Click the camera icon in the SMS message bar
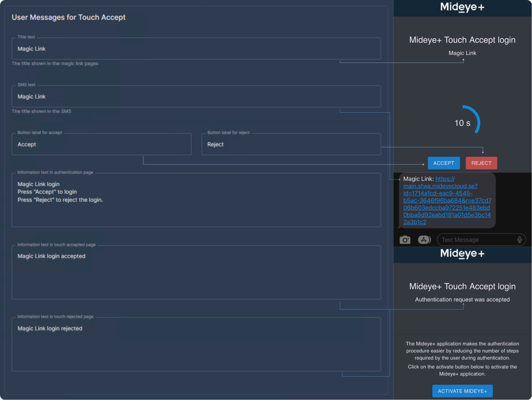532x400 pixels. point(405,239)
